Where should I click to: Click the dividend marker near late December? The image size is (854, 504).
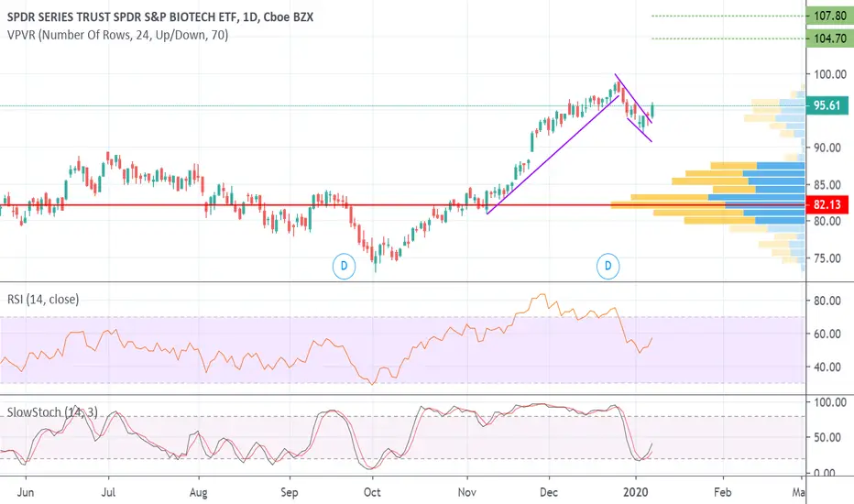pos(608,266)
